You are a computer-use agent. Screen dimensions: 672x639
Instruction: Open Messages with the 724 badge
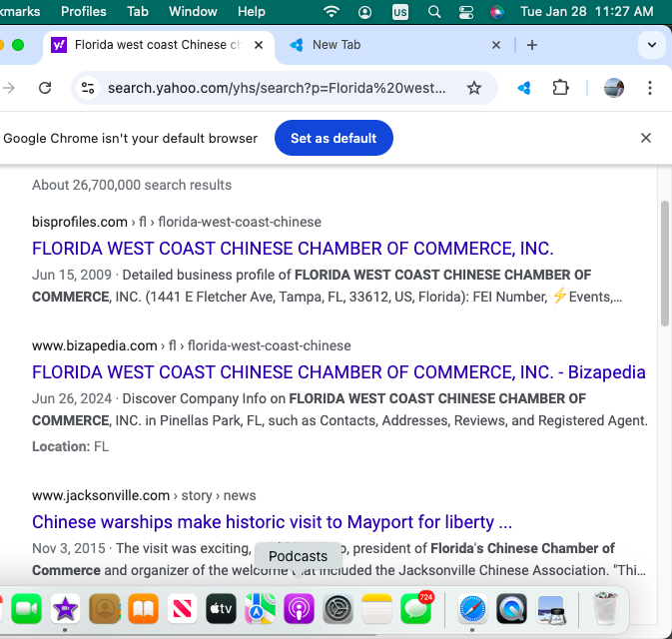416,609
